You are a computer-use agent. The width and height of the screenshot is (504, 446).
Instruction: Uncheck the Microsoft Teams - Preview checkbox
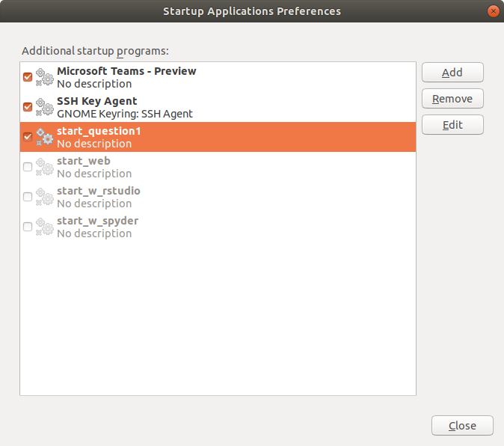coord(28,77)
